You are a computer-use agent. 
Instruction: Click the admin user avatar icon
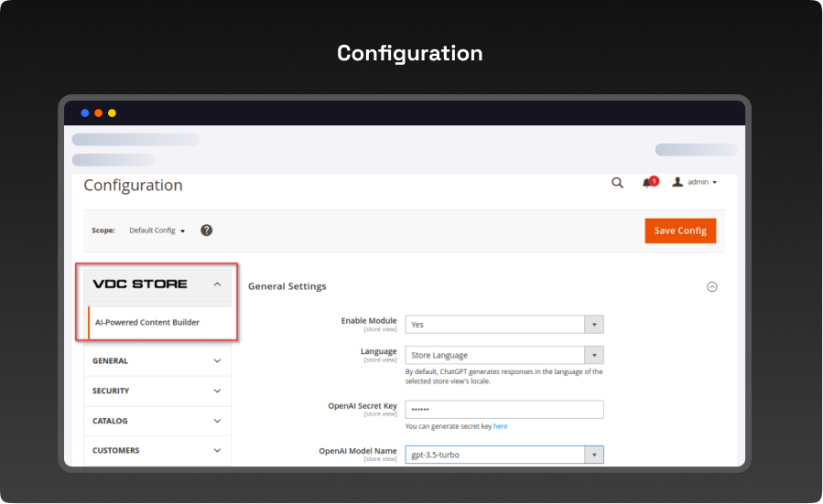[x=677, y=182]
